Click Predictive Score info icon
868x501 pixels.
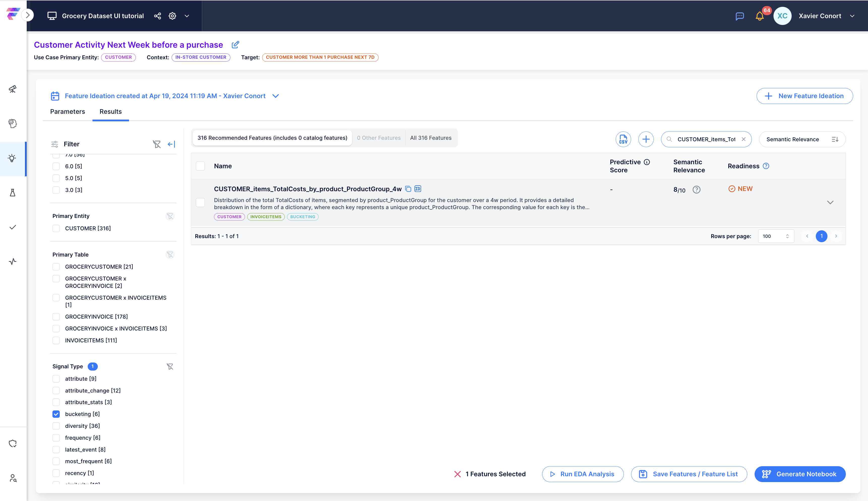click(647, 162)
